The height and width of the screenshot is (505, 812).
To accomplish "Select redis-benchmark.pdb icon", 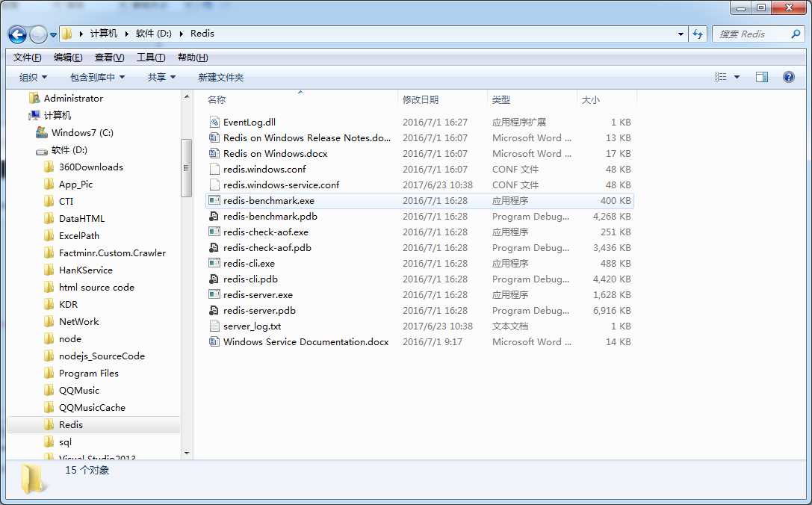I will point(214,217).
